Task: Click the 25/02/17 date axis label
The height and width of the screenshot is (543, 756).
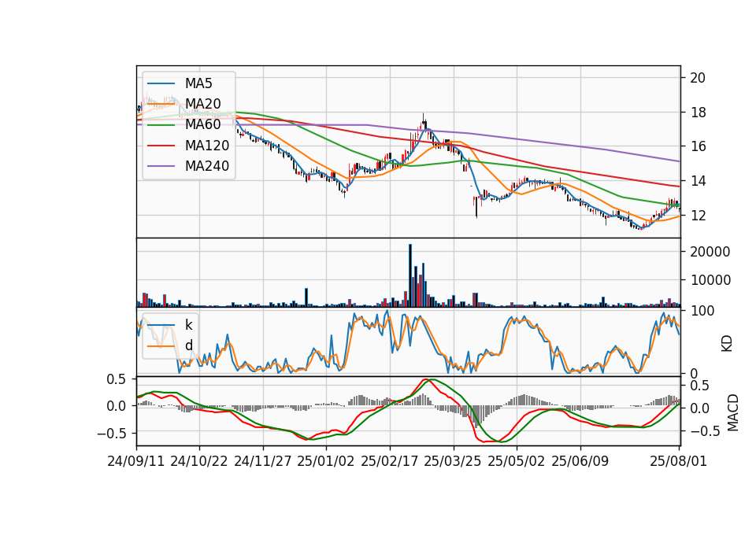Action: click(x=390, y=461)
